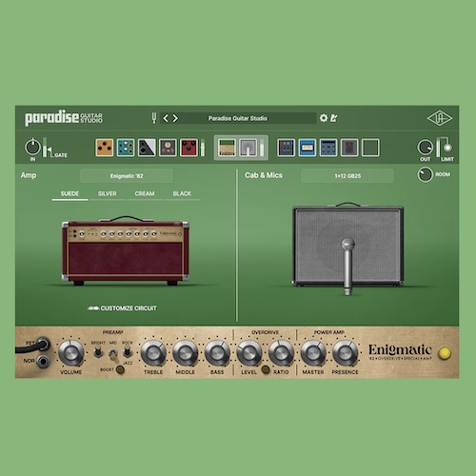The height and width of the screenshot is (476, 476).
Task: Open the 1x12 GB25 cabinet dropdown
Action: [x=347, y=176]
